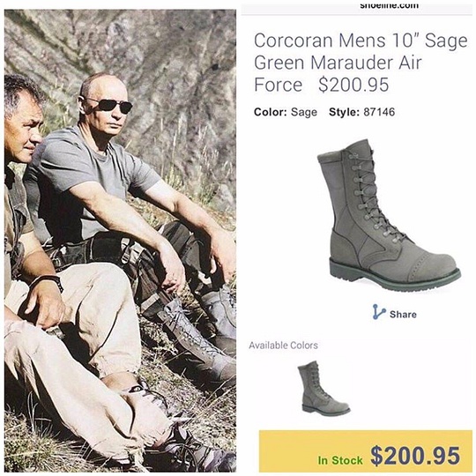Image resolution: width=476 pixels, height=476 pixels.
Task: Click the Corcoran Mens product title
Action: [361, 63]
